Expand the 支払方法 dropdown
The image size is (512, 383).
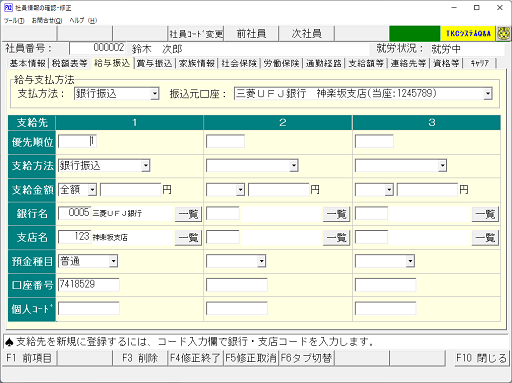[x=154, y=94]
